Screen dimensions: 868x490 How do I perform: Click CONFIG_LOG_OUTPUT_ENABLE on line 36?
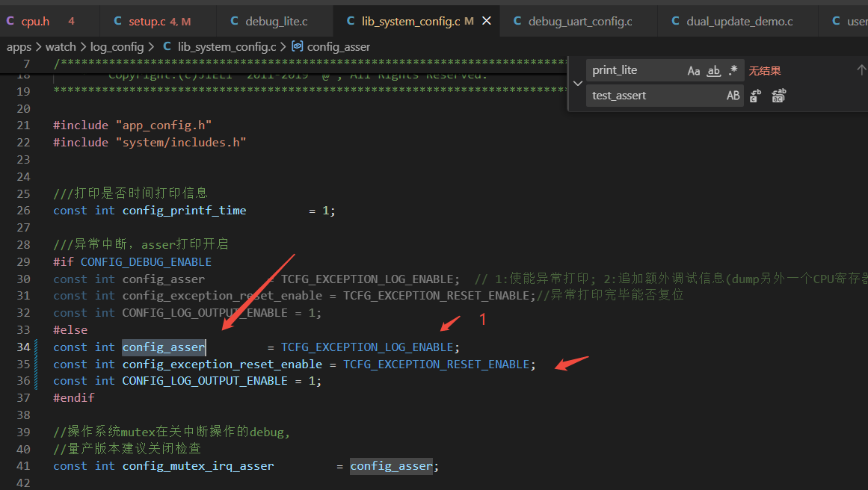[x=205, y=381]
